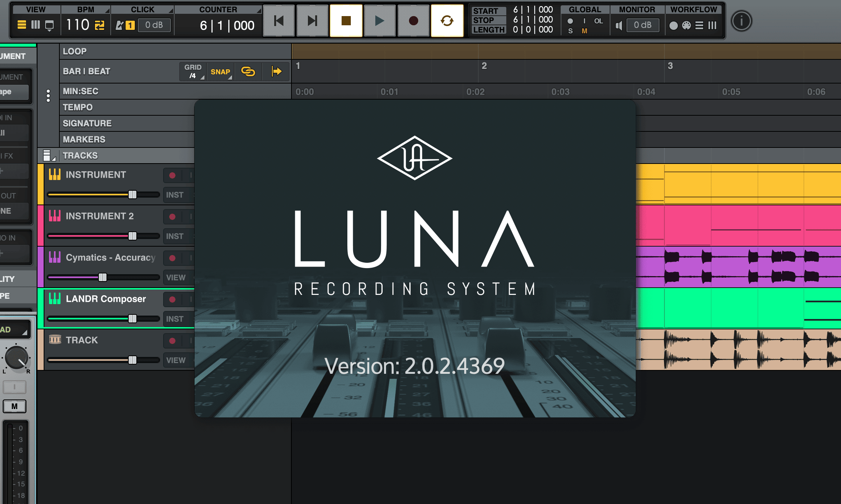Toggle tempo sync icon next to BPM

pyautogui.click(x=100, y=25)
